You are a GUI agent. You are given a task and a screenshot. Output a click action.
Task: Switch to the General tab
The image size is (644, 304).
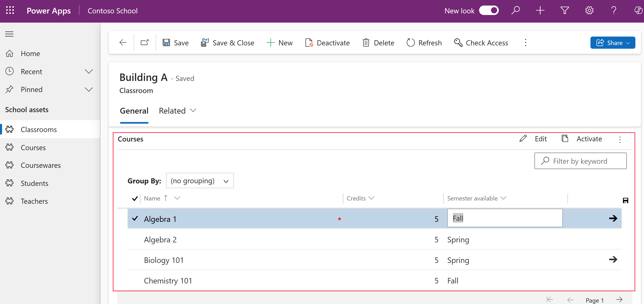point(134,110)
